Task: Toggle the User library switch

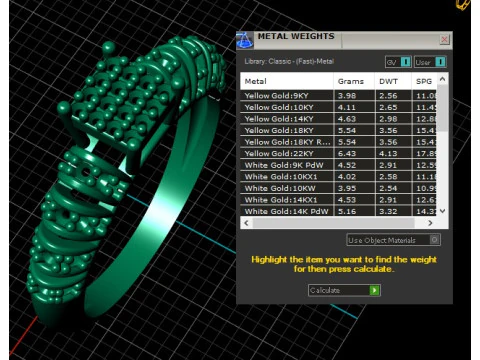Action: click(x=430, y=62)
